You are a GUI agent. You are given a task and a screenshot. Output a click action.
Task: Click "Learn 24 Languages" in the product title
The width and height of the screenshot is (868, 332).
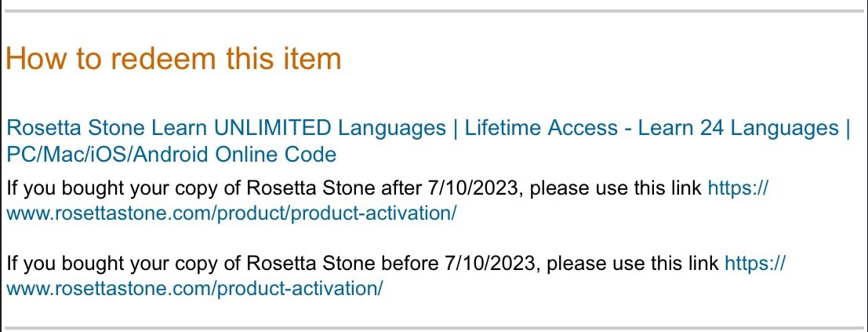tap(739, 128)
